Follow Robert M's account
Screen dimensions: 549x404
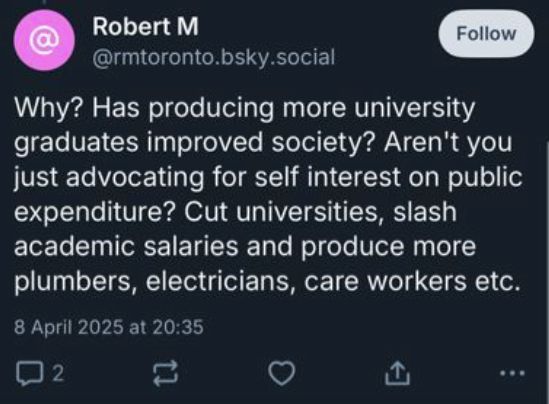click(x=486, y=34)
